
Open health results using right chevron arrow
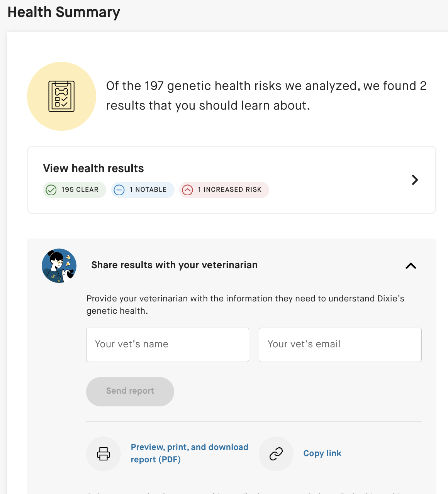point(415,180)
